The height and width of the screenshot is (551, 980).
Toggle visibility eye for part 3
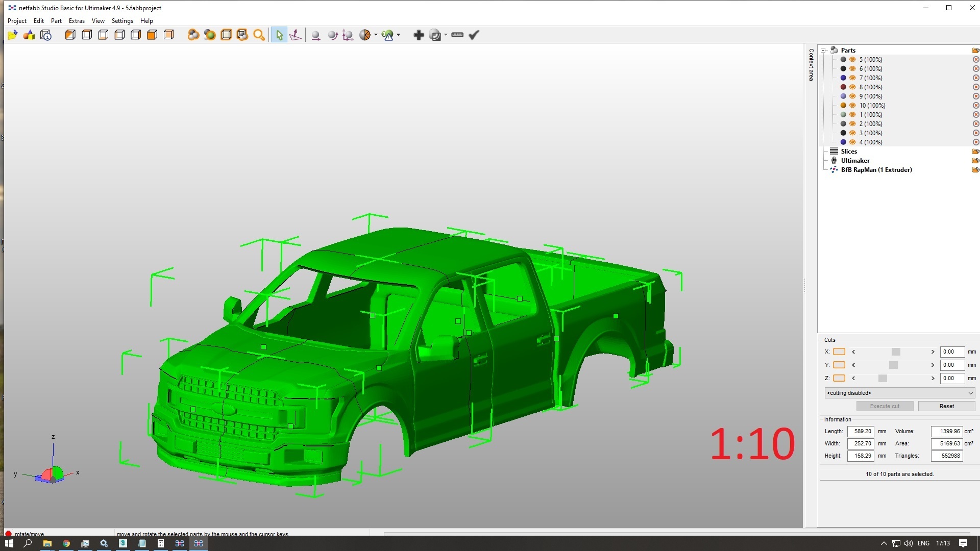[x=852, y=133]
